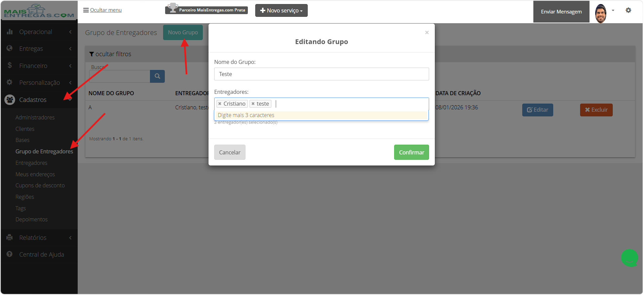Go to Administradores submenu item
Viewport: 644px width, 295px height.
point(35,117)
